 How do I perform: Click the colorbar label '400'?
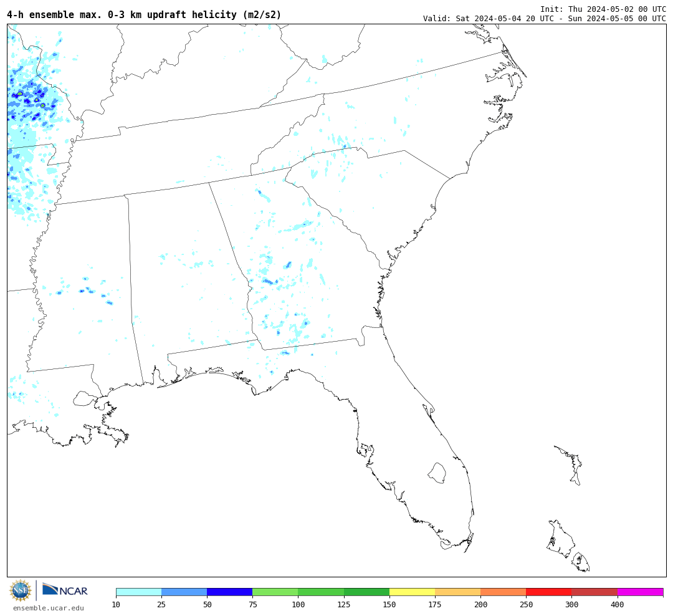pyautogui.click(x=617, y=605)
